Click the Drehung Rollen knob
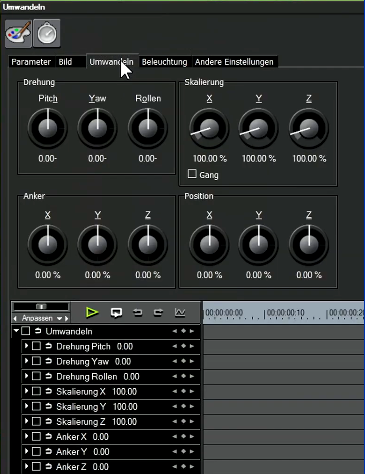 click(148, 128)
